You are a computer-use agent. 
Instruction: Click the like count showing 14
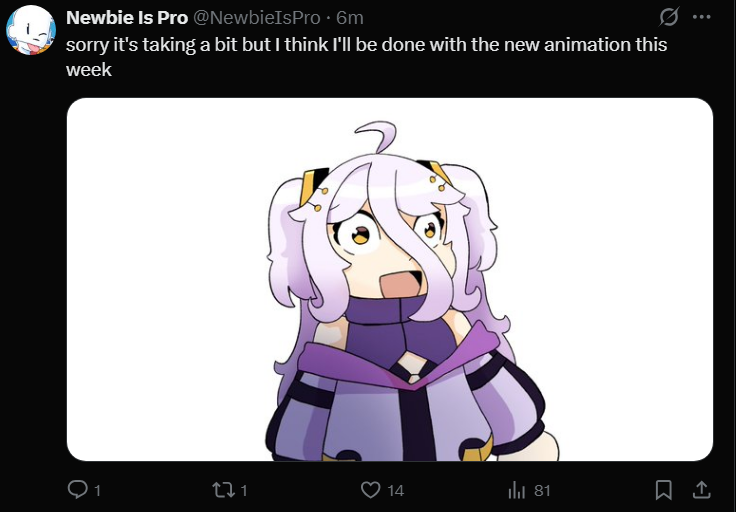pos(395,491)
